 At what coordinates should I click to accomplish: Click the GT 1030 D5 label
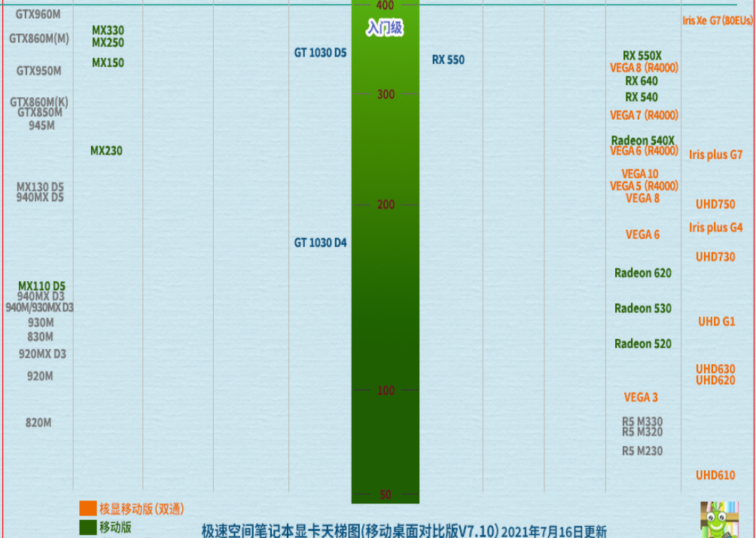(320, 53)
